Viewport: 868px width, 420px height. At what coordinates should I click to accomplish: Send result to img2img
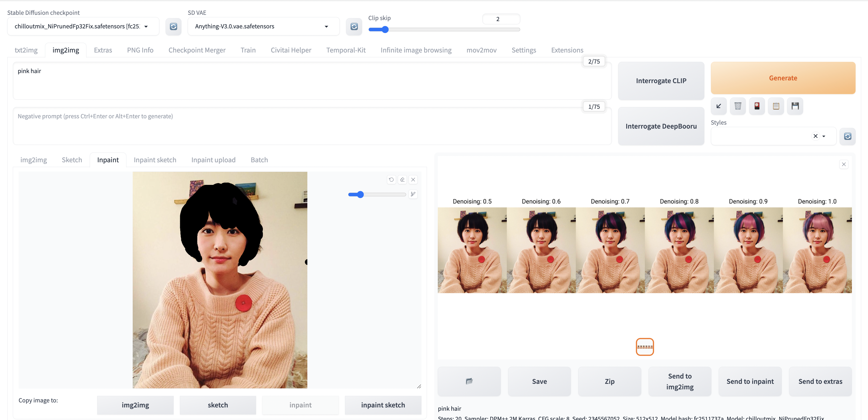coord(680,381)
